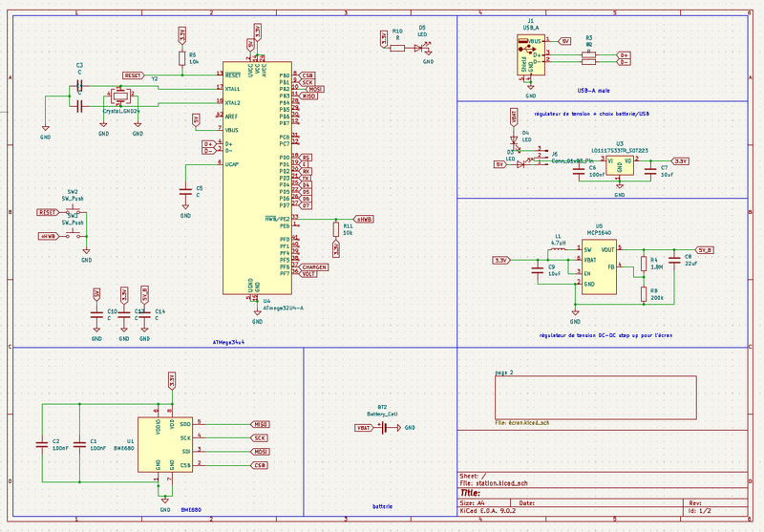The width and height of the screenshot is (764, 532).
Task: Click the CHARGEN label on pin PF6
Action: click(x=313, y=267)
